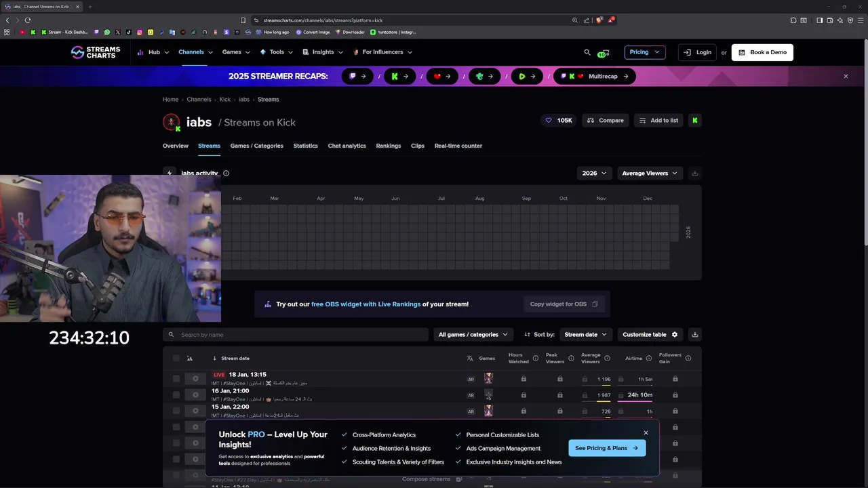The width and height of the screenshot is (868, 488).
Task: Click the Average Viewers info icon
Action: tap(607, 359)
